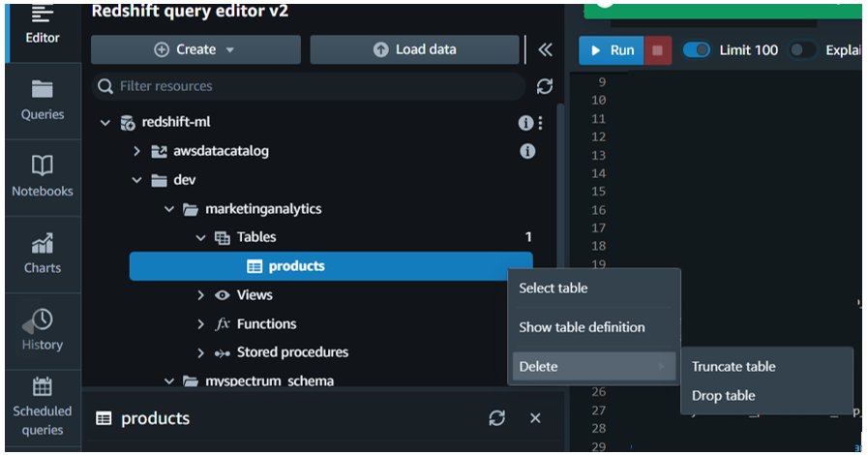Click the Load data button
868x455 pixels.
[415, 49]
